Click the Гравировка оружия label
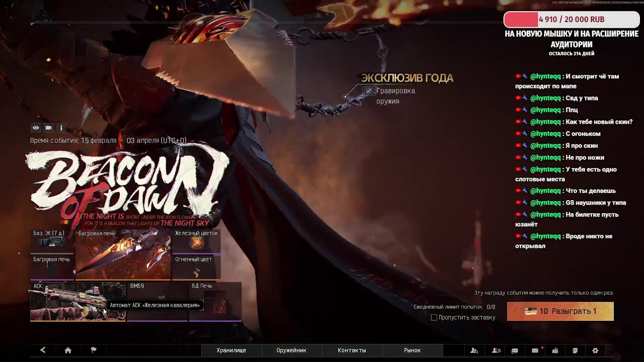Image resolution: width=644 pixels, height=362 pixels. (x=395, y=96)
